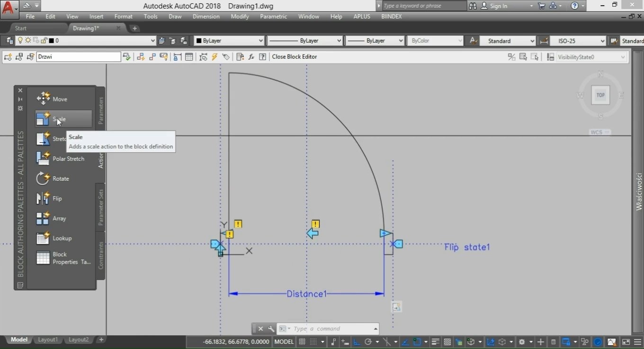
Task: Switch to the Layout1 tab
Action: click(48, 340)
